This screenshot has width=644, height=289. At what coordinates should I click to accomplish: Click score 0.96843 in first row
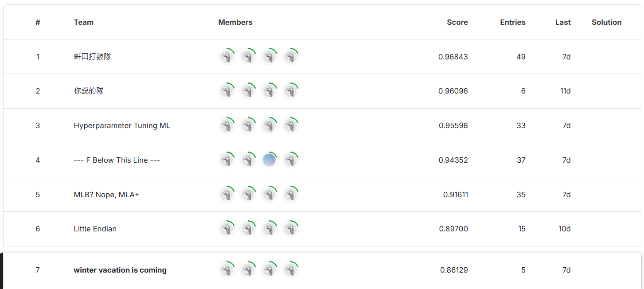(453, 57)
